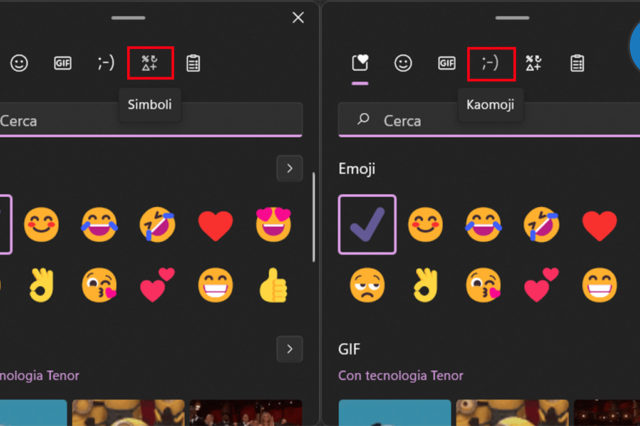Pick smiling blushing emoji in right panel
640x426 pixels.
coord(425,225)
